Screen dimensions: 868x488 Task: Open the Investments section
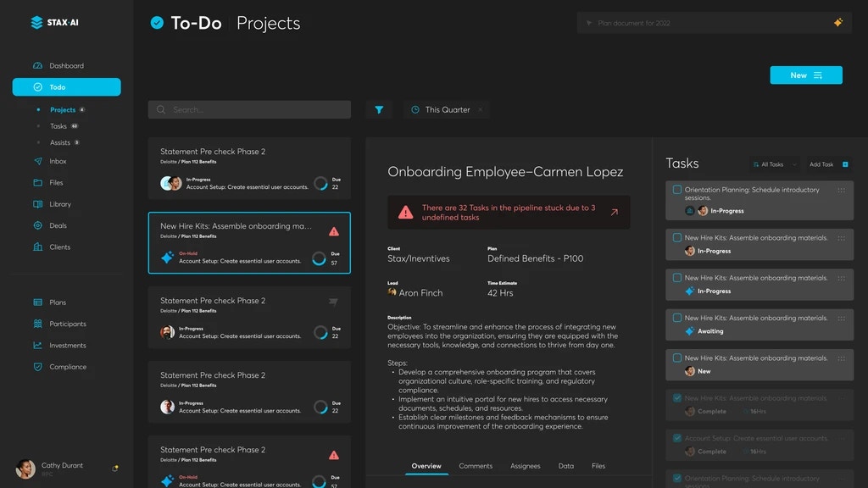click(67, 346)
